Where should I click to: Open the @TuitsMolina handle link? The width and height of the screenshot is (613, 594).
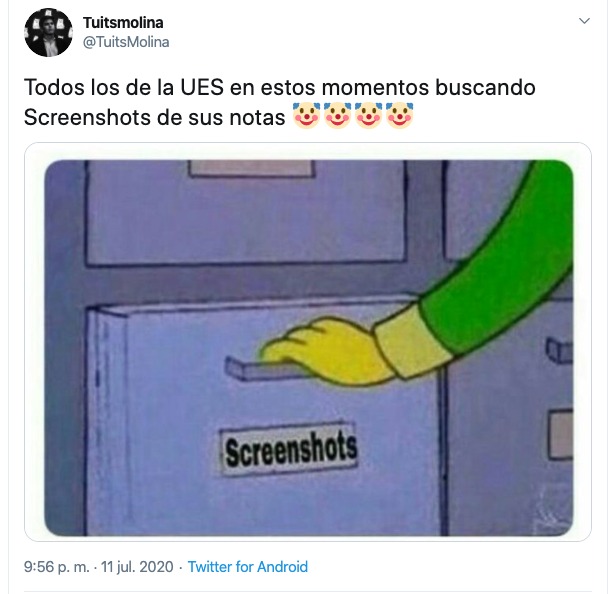(x=126, y=42)
